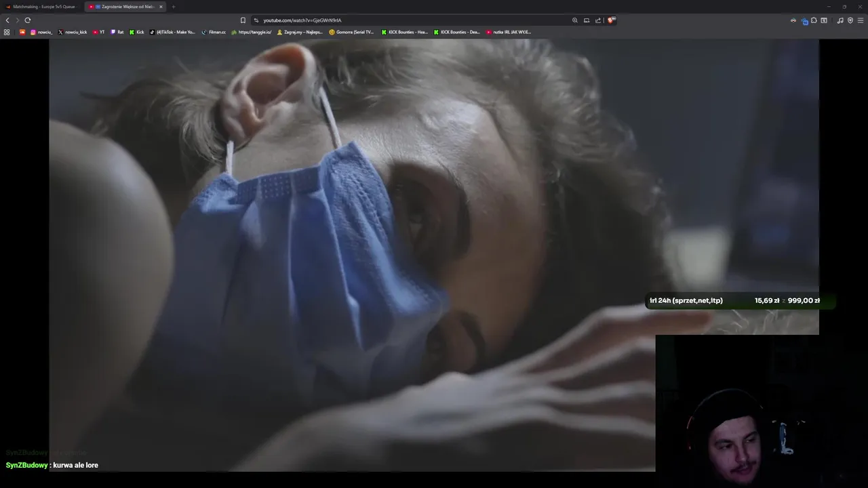Viewport: 868px width, 488px height.
Task: Open a new browser tab
Action: point(173,7)
